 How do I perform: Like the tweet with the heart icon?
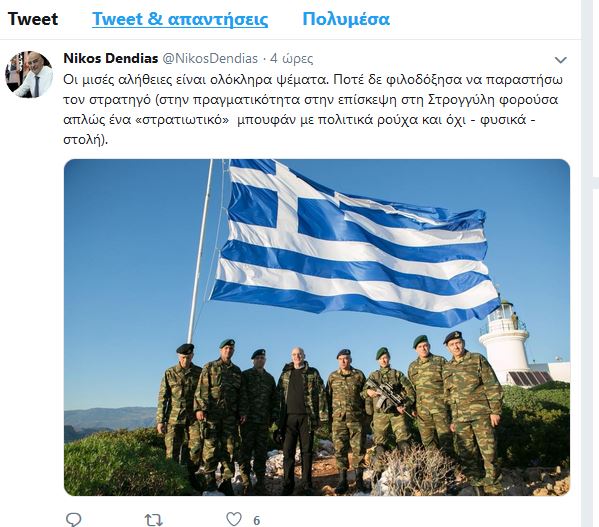coord(234,519)
